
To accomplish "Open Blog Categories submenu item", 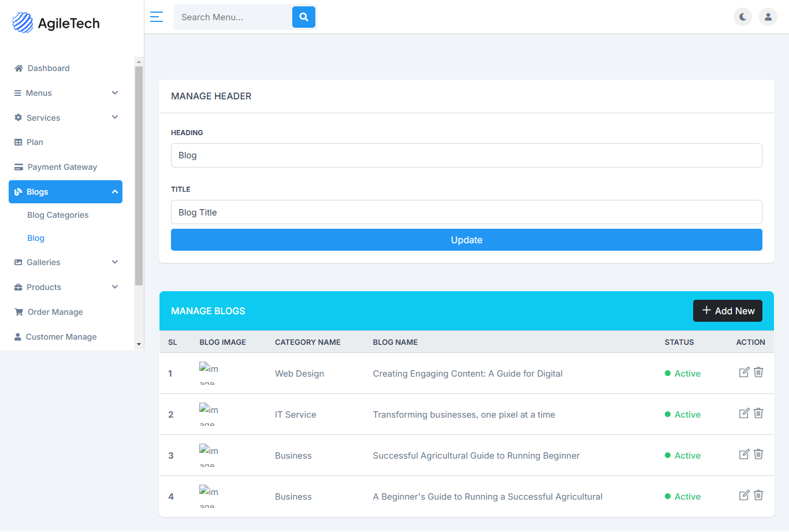I will [58, 215].
